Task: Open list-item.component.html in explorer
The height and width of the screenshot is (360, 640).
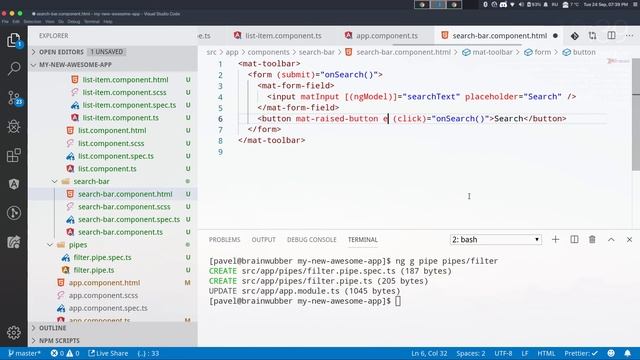Action: (125, 80)
